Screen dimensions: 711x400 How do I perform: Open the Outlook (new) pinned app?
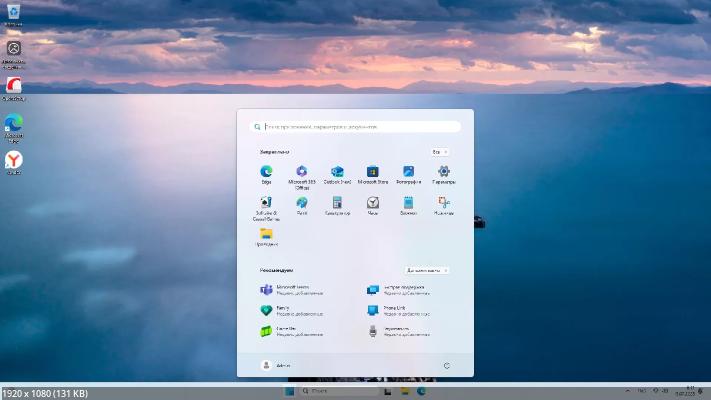pos(337,175)
